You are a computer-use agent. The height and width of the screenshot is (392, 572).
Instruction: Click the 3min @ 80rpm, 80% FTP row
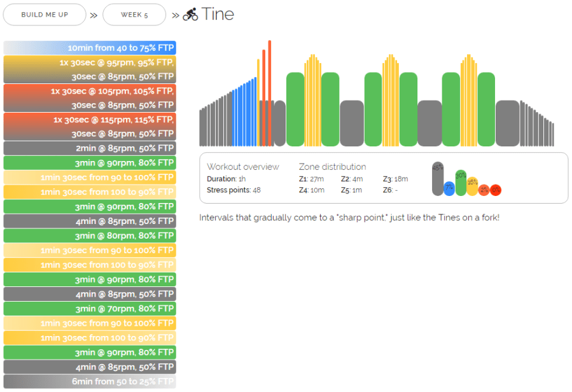click(x=90, y=235)
